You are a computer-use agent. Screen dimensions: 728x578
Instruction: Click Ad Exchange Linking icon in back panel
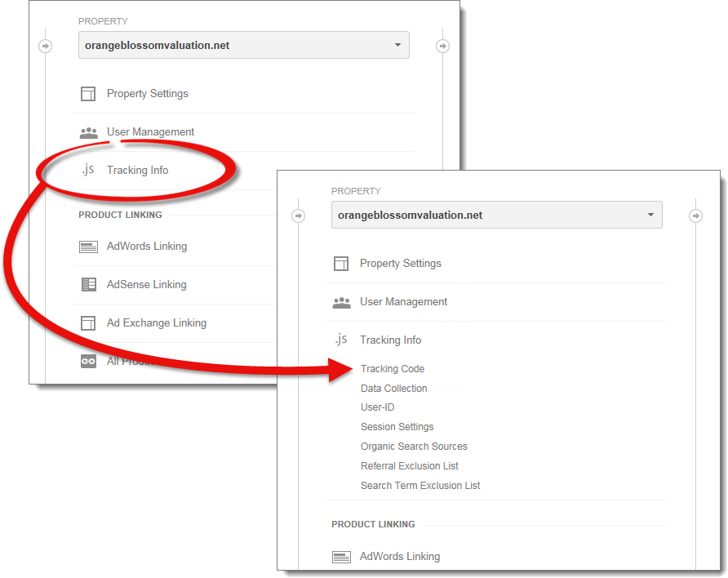coord(88,323)
